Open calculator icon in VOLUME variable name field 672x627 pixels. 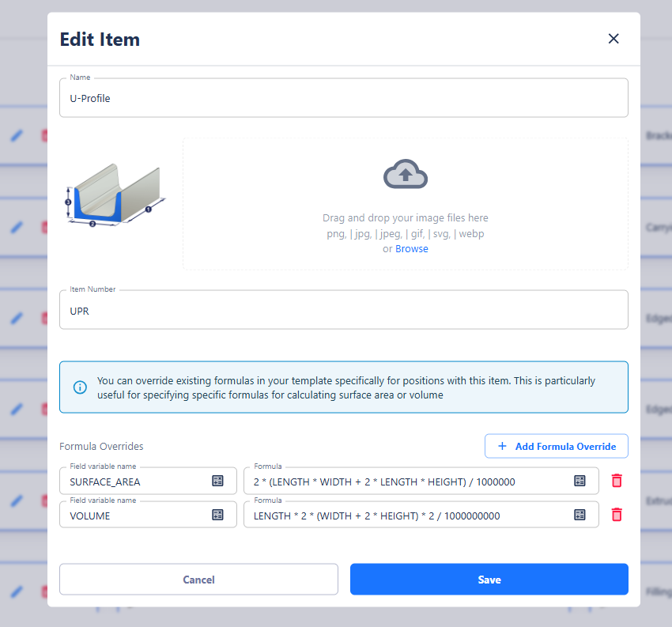click(217, 515)
